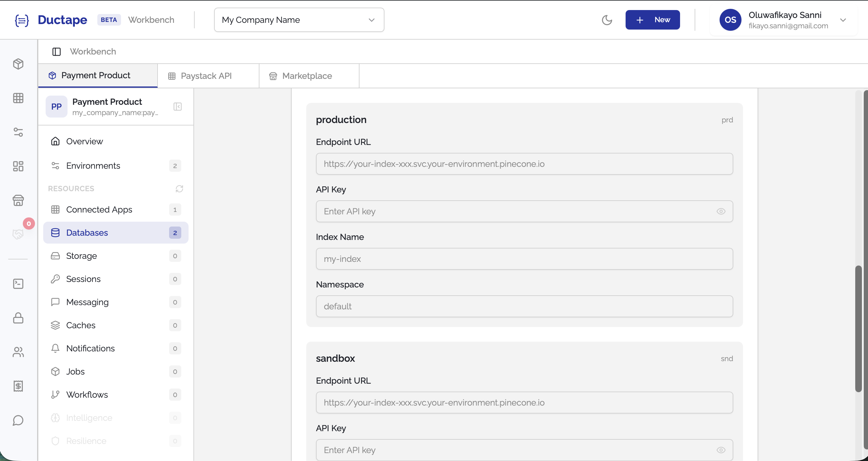Select the terminal icon in the left sidebar
868x461 pixels.
coord(18,283)
